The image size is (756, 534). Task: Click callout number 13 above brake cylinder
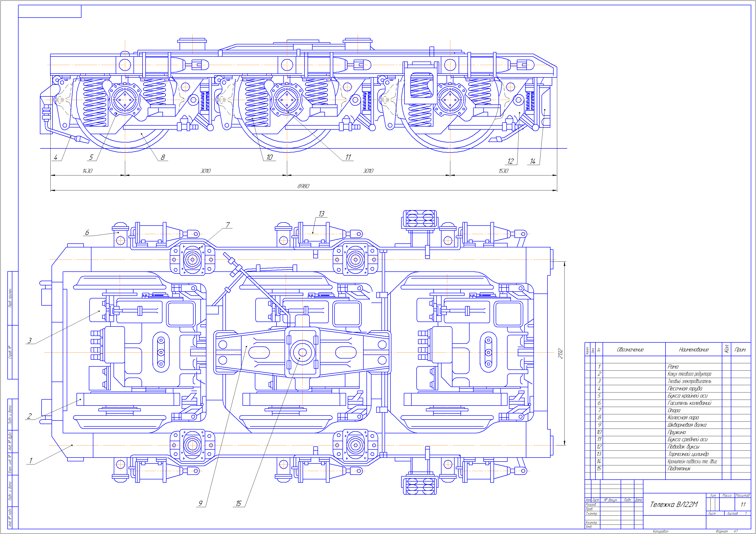click(321, 214)
